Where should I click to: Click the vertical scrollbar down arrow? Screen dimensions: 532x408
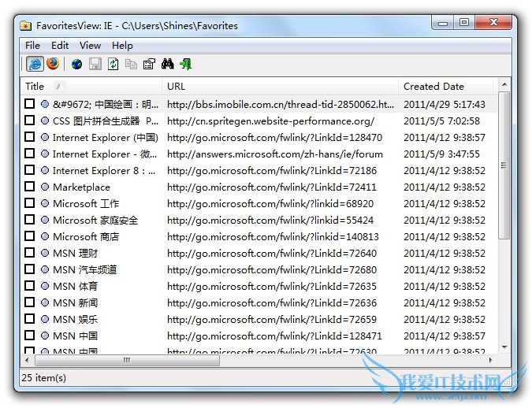point(504,347)
